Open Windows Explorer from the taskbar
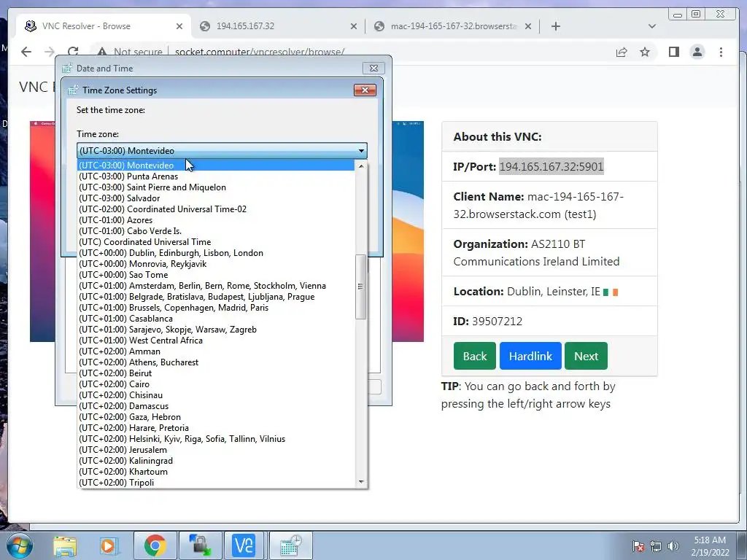This screenshot has width=747, height=560. pos(65,545)
